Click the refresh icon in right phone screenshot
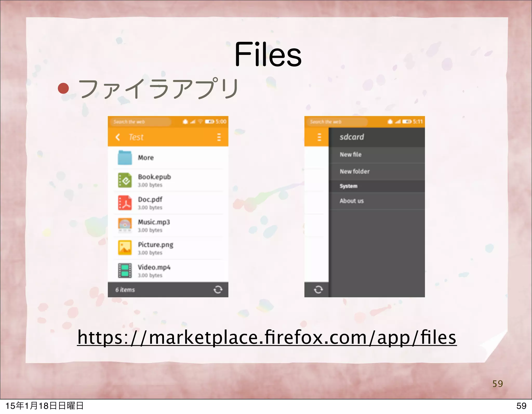 pos(318,290)
